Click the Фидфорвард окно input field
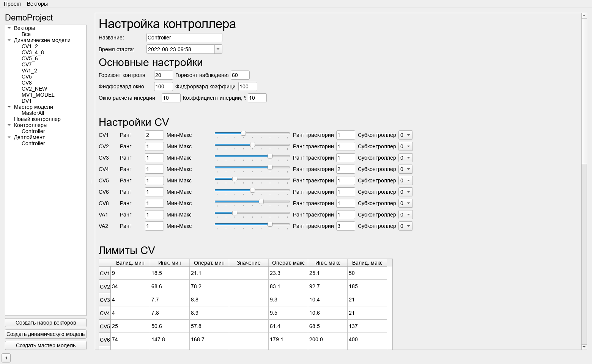 [164, 86]
